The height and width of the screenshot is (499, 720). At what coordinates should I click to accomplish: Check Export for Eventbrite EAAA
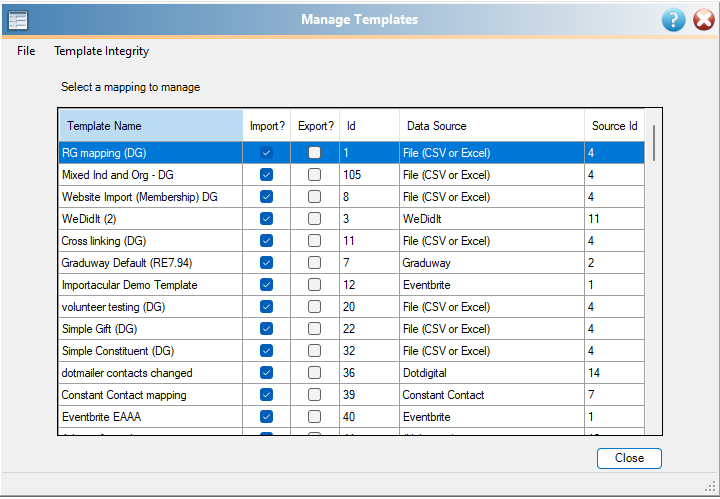point(315,417)
